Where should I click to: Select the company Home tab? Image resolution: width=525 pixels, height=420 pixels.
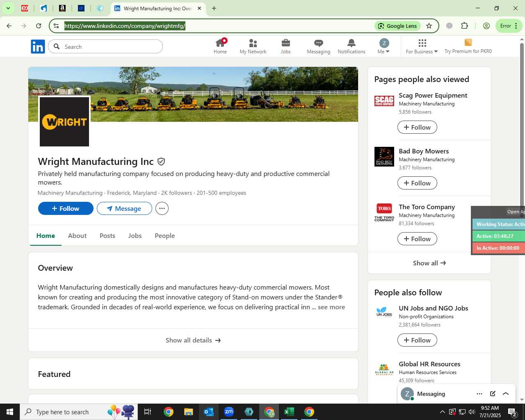pos(46,235)
